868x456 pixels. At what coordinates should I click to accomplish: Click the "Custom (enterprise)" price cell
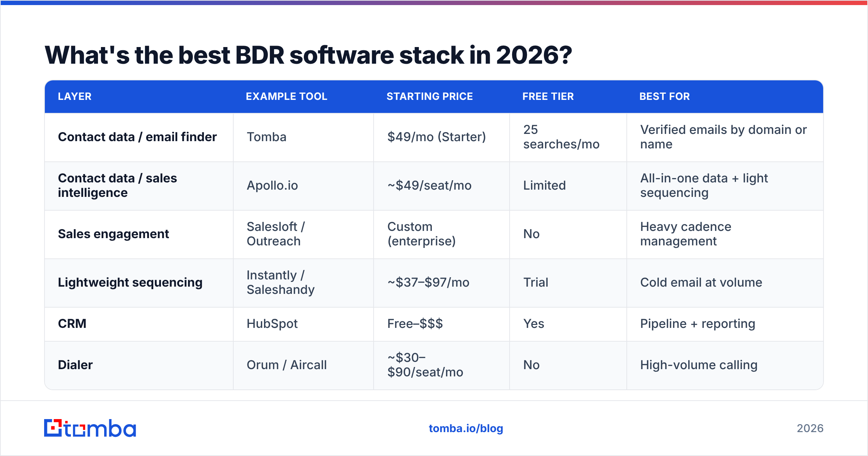point(442,234)
